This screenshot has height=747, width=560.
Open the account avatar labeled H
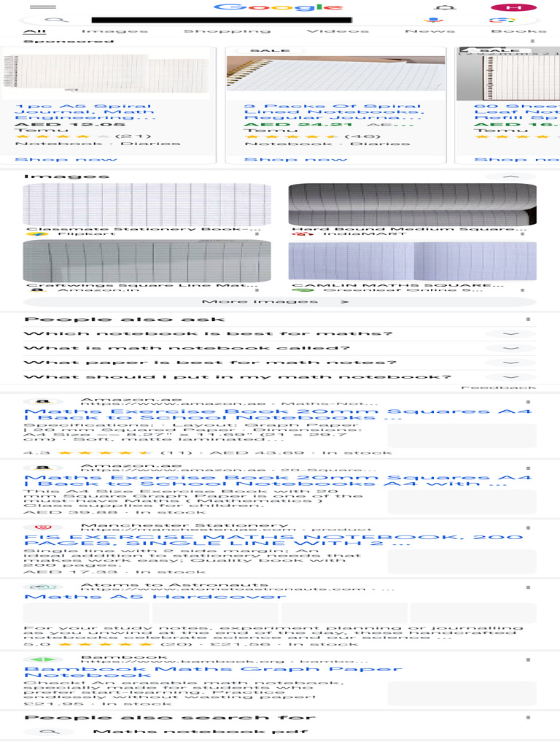tap(513, 7)
